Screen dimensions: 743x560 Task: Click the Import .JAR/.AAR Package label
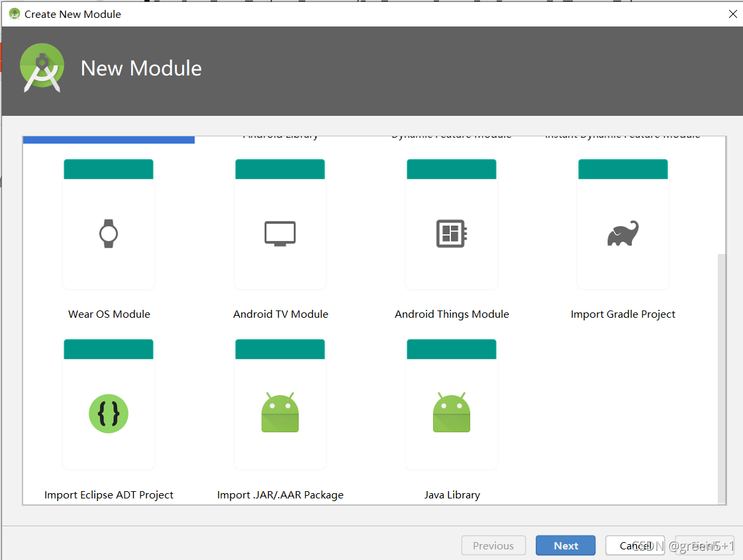click(280, 495)
